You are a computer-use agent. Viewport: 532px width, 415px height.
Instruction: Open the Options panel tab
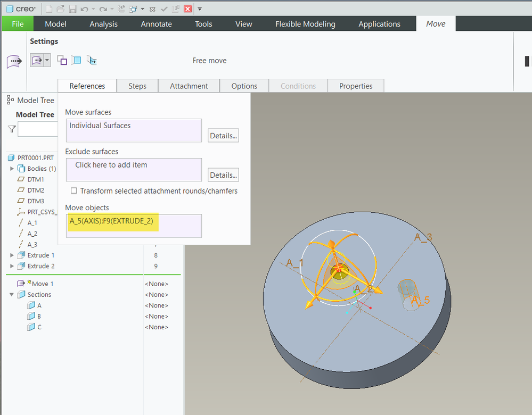pyautogui.click(x=244, y=86)
